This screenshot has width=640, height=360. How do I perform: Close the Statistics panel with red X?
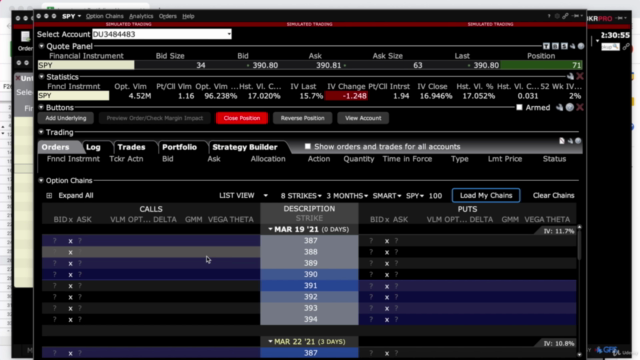(580, 76)
